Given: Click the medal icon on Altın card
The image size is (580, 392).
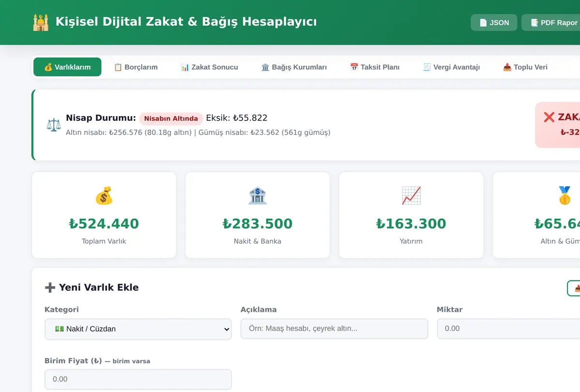Looking at the screenshot, I should coord(565,196).
